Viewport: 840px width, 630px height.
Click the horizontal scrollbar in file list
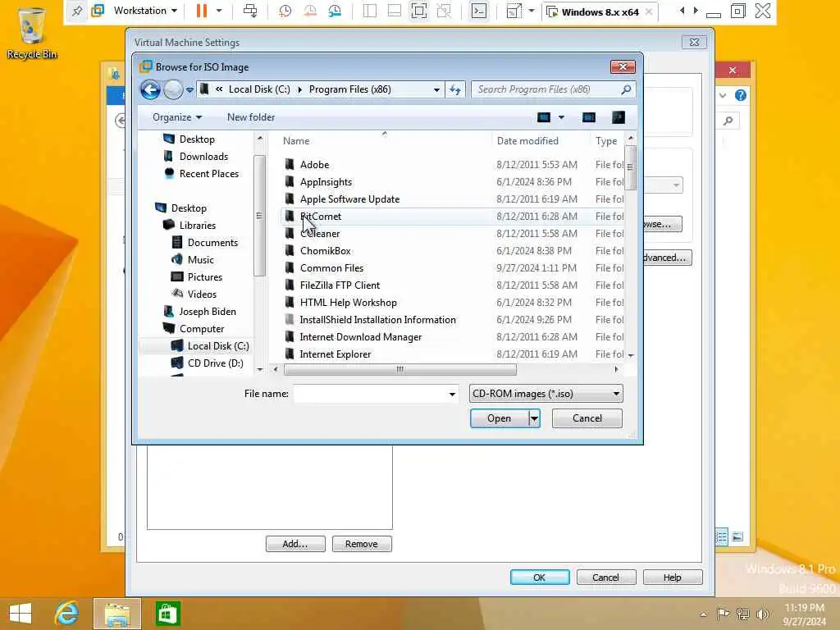[399, 369]
